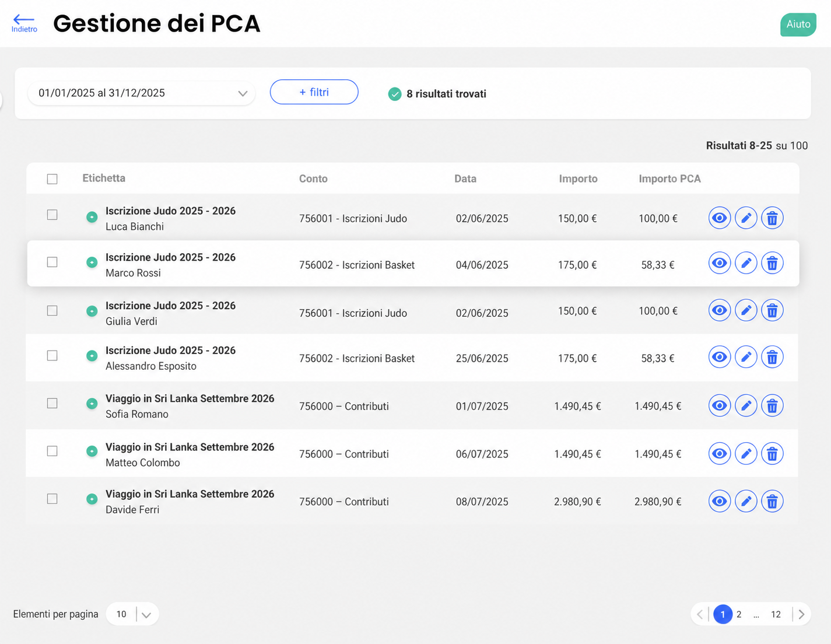Click label Iscrizione Judo of Marco Rossi
Viewport: 831px width, 644px height.
(x=170, y=257)
